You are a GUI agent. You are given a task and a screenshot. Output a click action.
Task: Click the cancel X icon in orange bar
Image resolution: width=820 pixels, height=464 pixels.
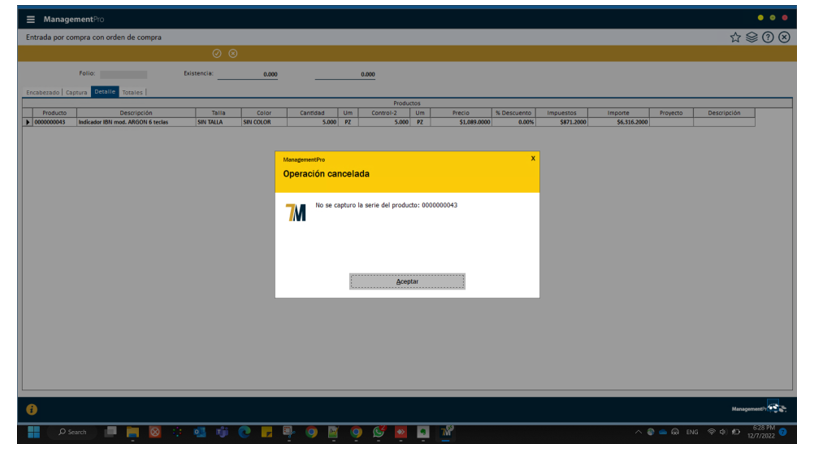click(x=233, y=53)
